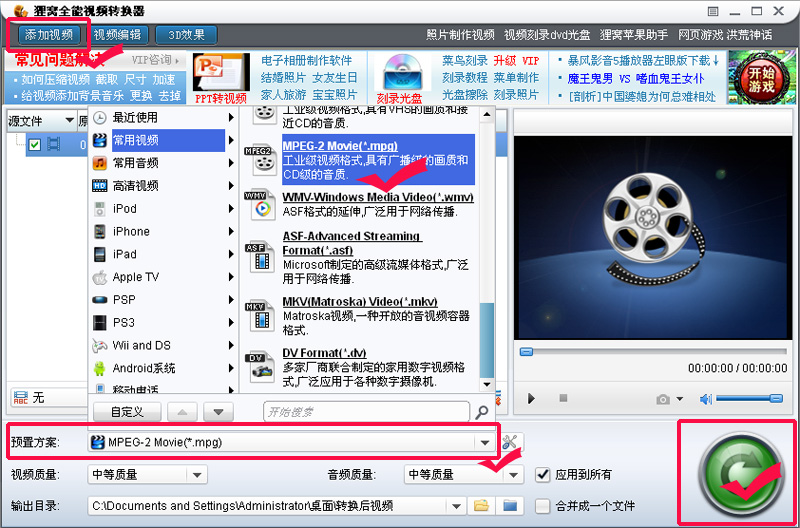Mute audio via the speaker icon

point(706,398)
